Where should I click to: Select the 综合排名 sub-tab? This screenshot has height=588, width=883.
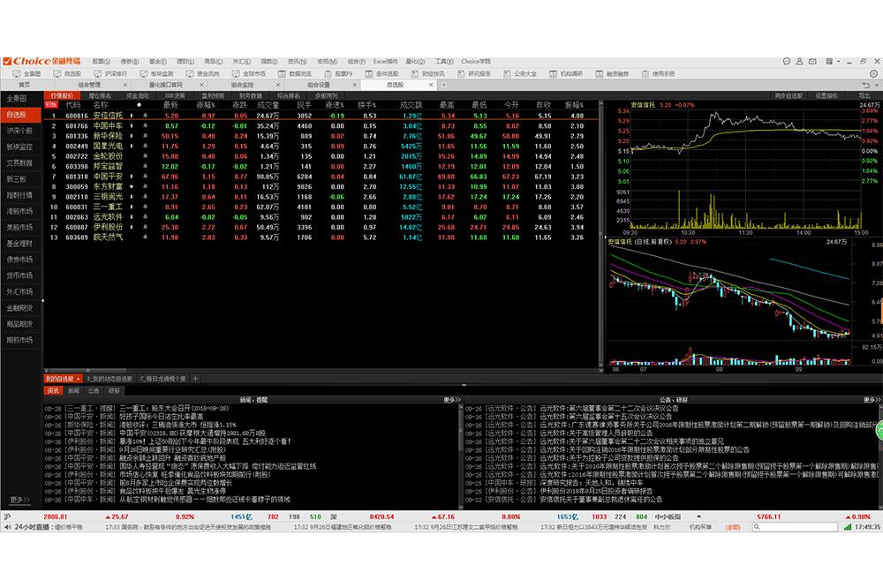[x=289, y=95]
